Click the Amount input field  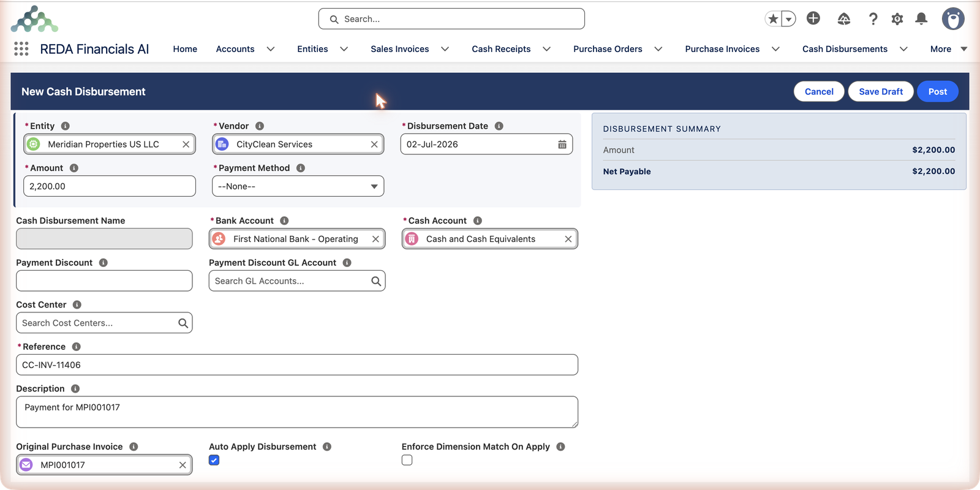(x=110, y=186)
